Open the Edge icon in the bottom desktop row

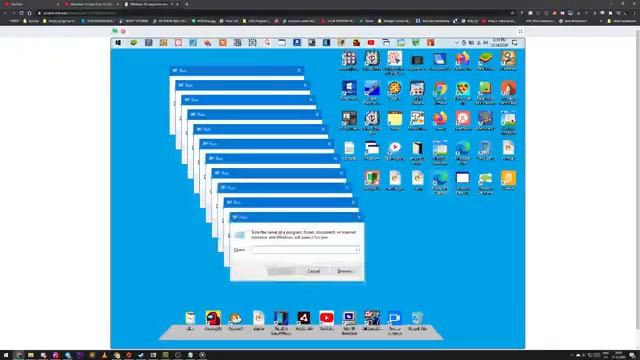(440, 178)
